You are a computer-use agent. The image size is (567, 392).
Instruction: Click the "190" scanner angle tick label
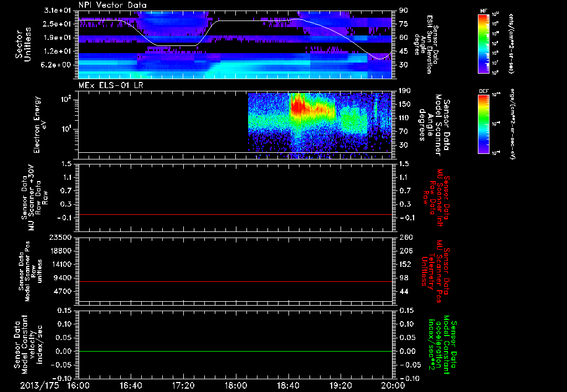(406, 91)
